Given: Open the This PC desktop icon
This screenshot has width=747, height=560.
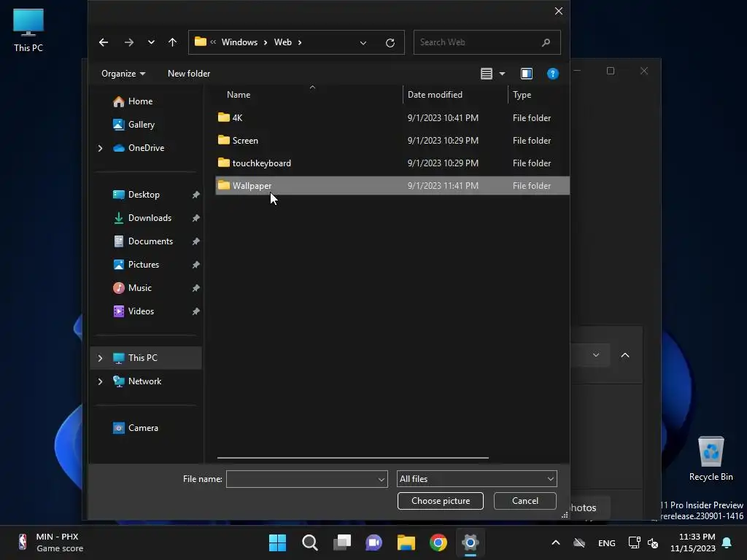Looking at the screenshot, I should (28, 31).
